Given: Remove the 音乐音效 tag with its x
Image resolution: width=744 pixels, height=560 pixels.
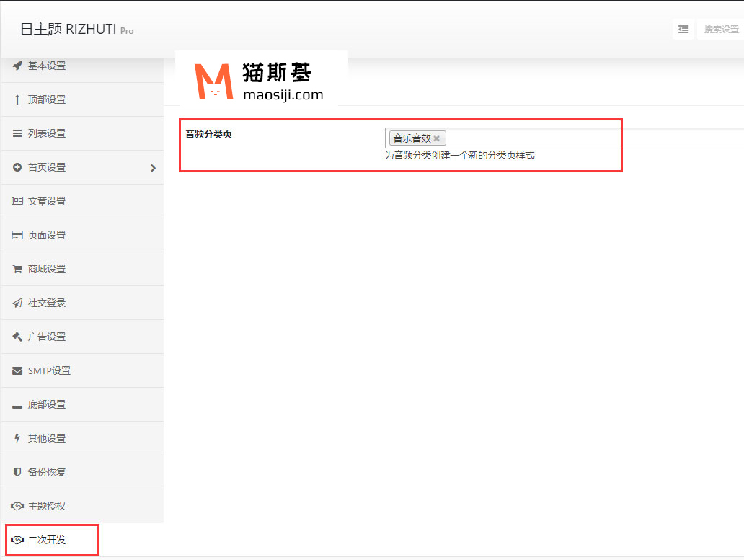Looking at the screenshot, I should tap(436, 138).
